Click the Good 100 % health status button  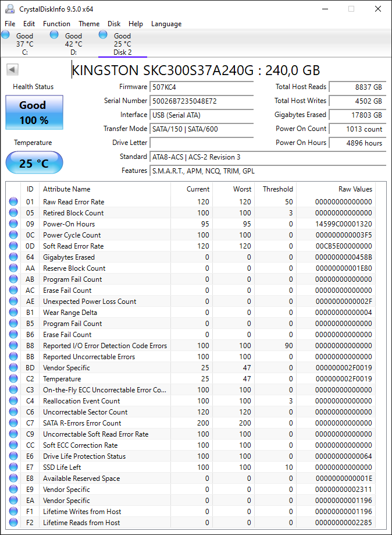pyautogui.click(x=34, y=112)
